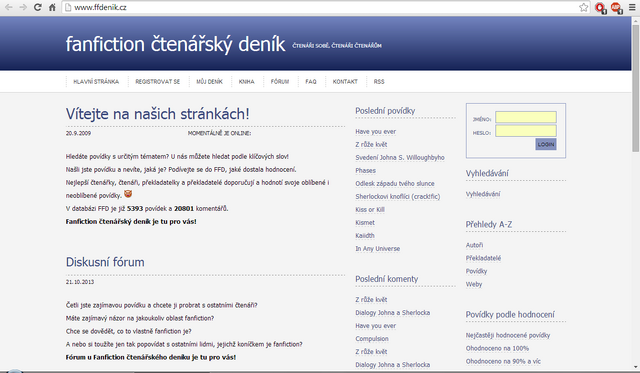Click the fanfiction čtenářský deník site title
Image resolution: width=640 pixels, height=373 pixels.
coord(175,44)
